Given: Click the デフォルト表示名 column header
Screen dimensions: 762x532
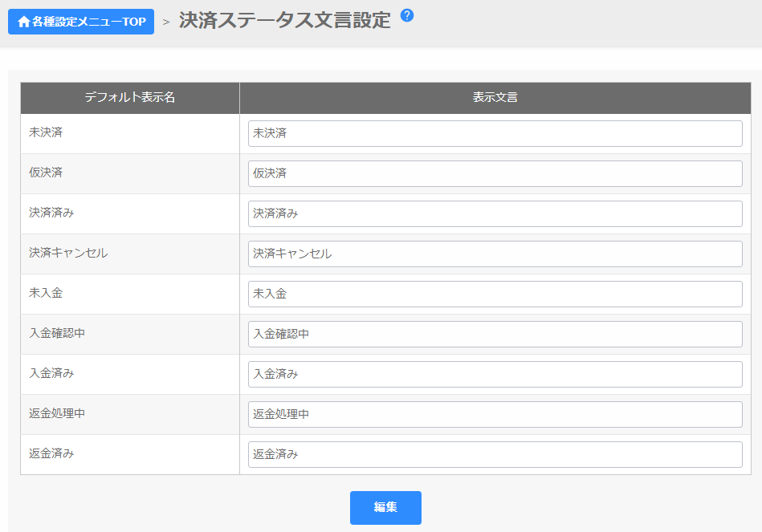Looking at the screenshot, I should click(x=130, y=98).
